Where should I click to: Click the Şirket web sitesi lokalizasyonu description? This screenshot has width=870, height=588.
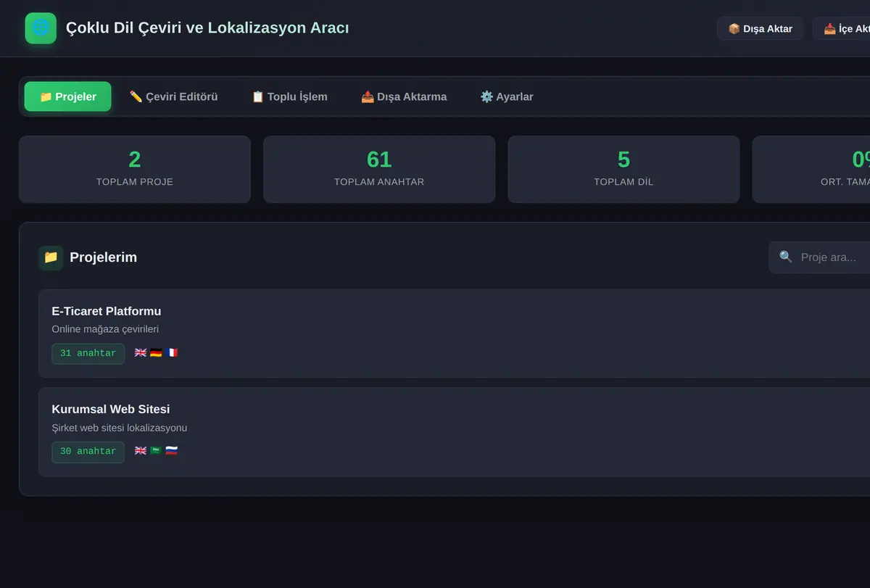tap(120, 428)
